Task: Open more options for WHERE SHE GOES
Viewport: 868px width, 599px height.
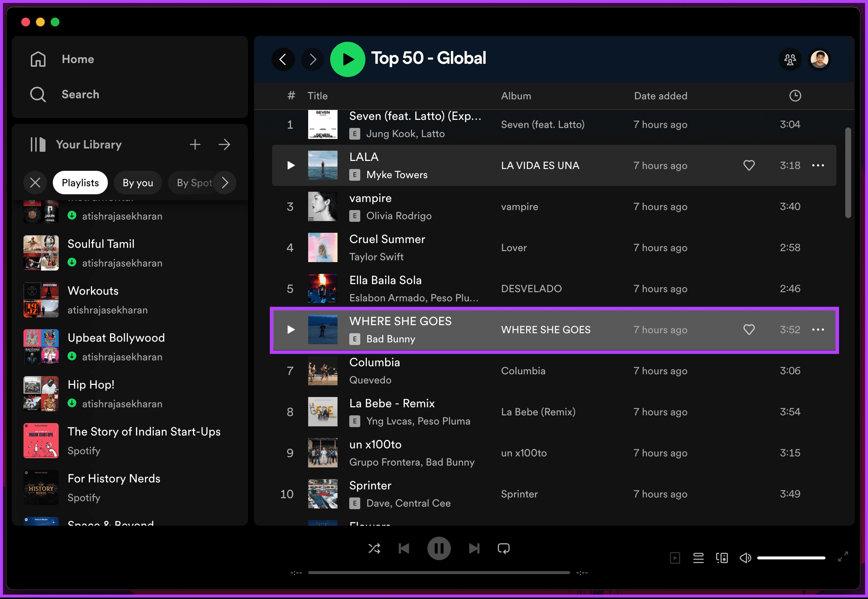Action: [x=818, y=330]
